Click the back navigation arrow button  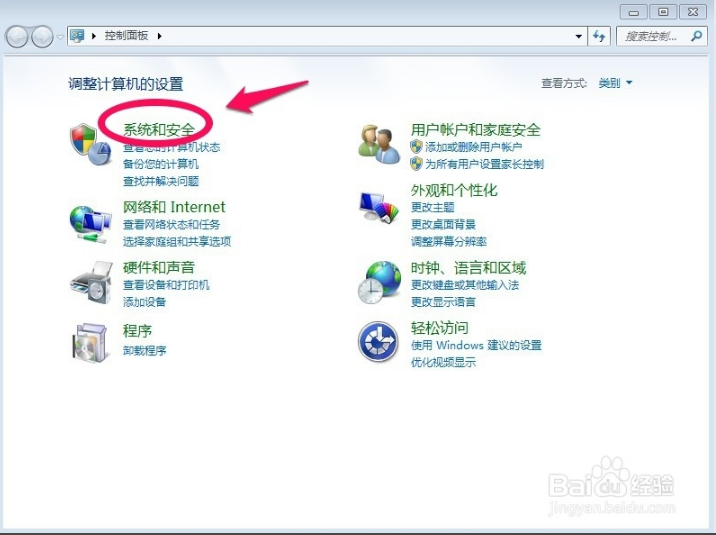[17, 37]
